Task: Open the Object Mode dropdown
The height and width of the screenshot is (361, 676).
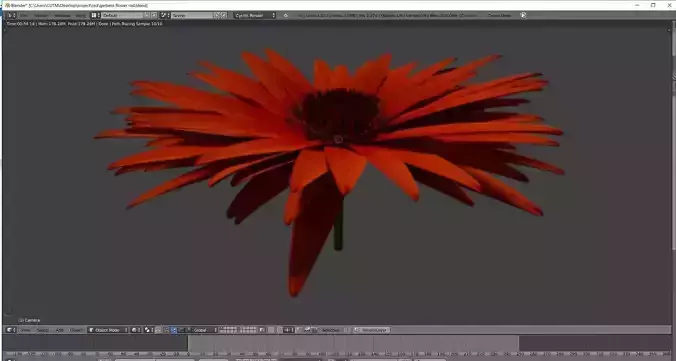Action: (x=108, y=330)
